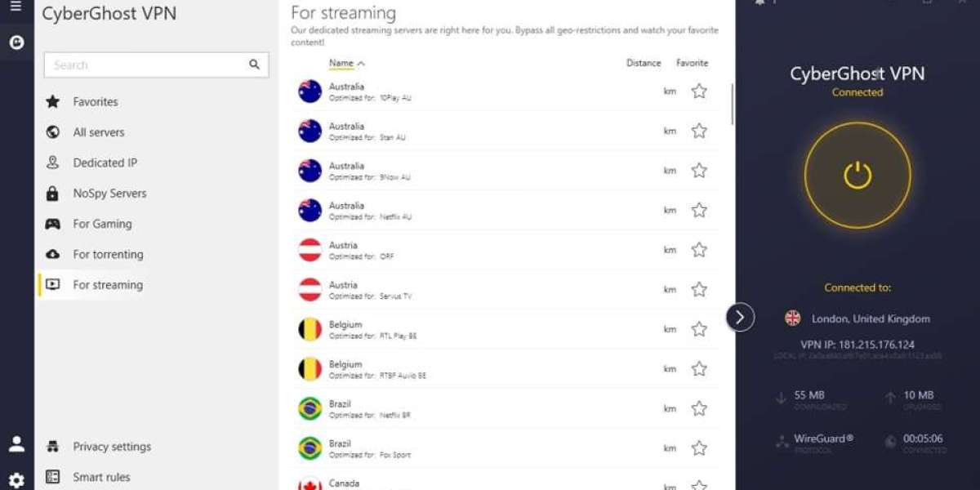Star the Austria ORF server

click(699, 250)
